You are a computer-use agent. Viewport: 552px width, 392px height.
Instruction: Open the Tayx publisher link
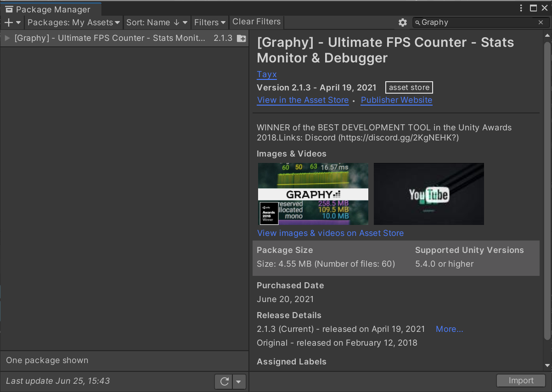tap(267, 74)
